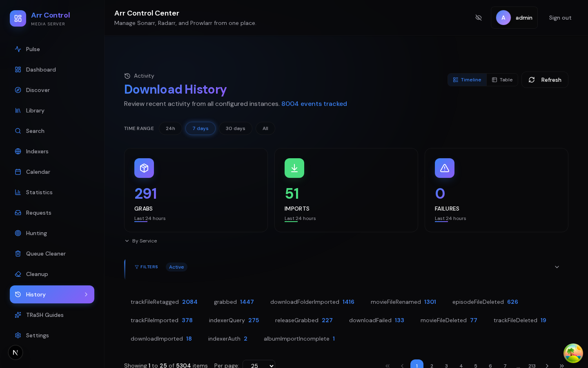Click the Arr Control logo icon

[18, 18]
